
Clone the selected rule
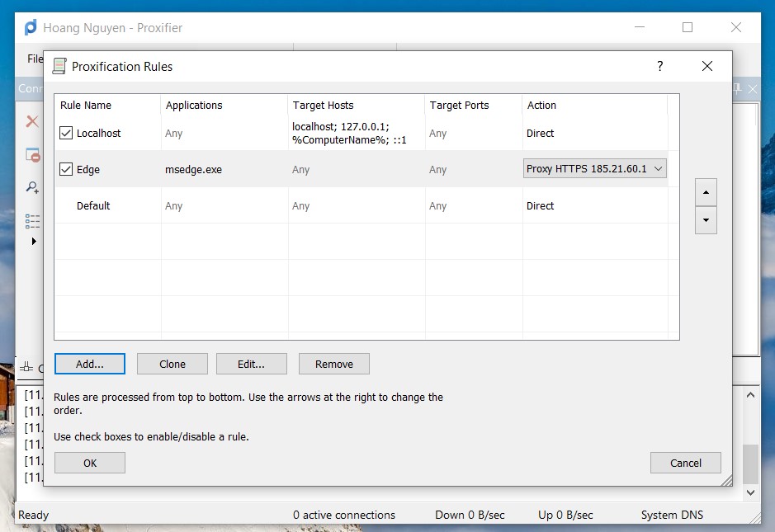coord(172,364)
